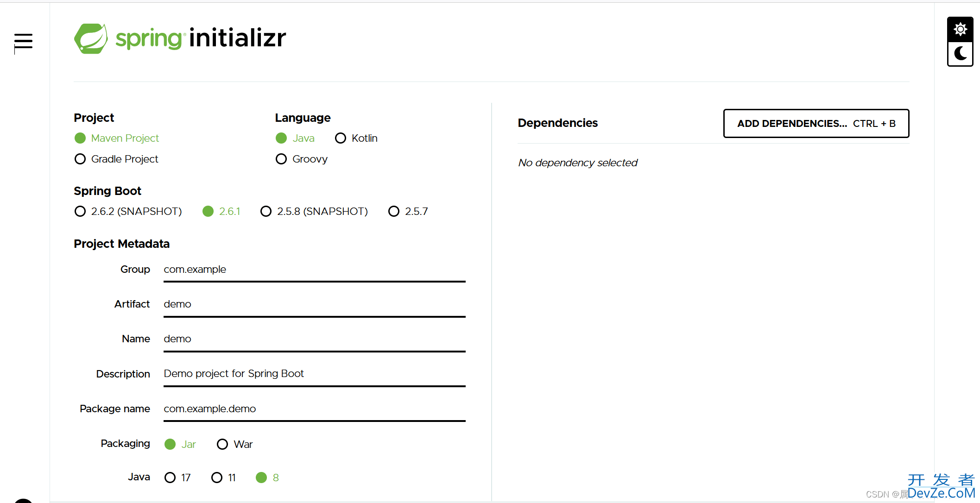Click the Group input field
Screen dimensions: 980x503
click(314, 270)
